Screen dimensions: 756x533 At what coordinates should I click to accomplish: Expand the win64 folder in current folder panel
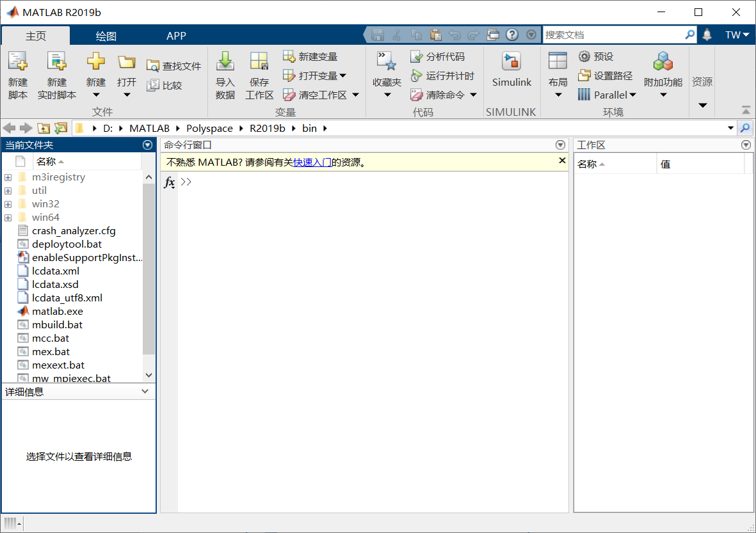coord(7,217)
